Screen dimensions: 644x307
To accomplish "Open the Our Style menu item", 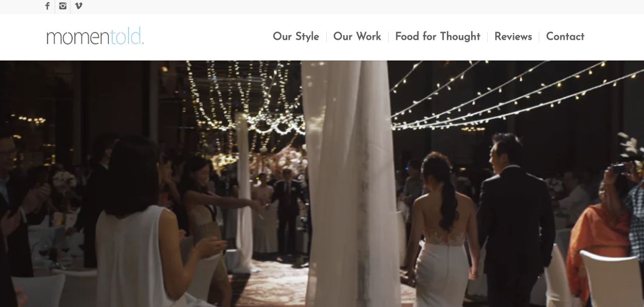I will pos(296,37).
